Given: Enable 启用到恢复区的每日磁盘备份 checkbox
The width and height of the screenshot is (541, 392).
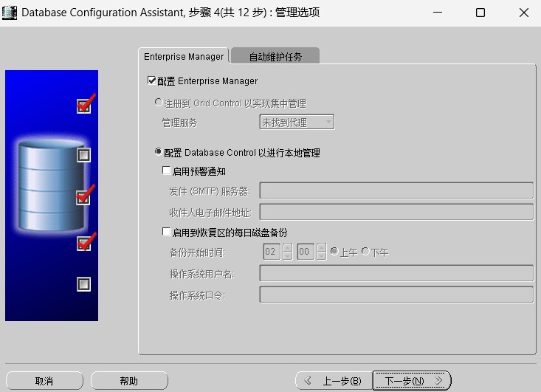Looking at the screenshot, I should [x=166, y=232].
